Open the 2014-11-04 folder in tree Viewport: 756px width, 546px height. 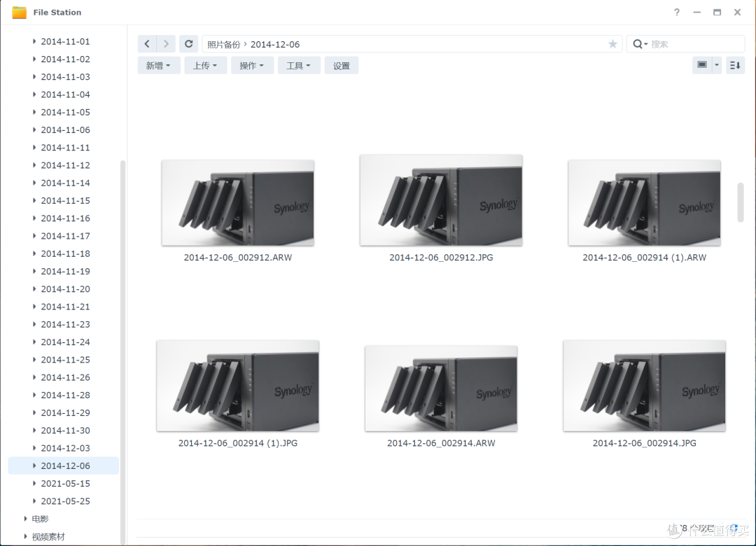point(65,94)
